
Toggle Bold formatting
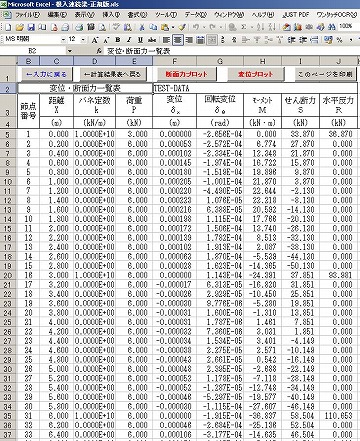point(118,40)
